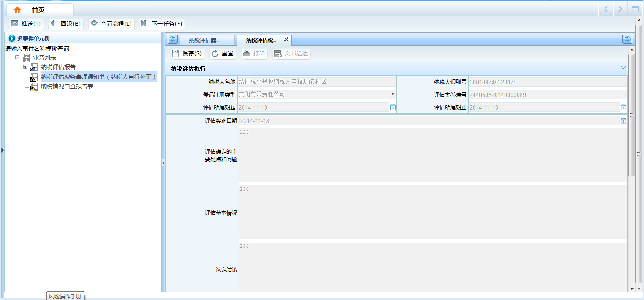Save the form with 保存(S)

[x=187, y=53]
